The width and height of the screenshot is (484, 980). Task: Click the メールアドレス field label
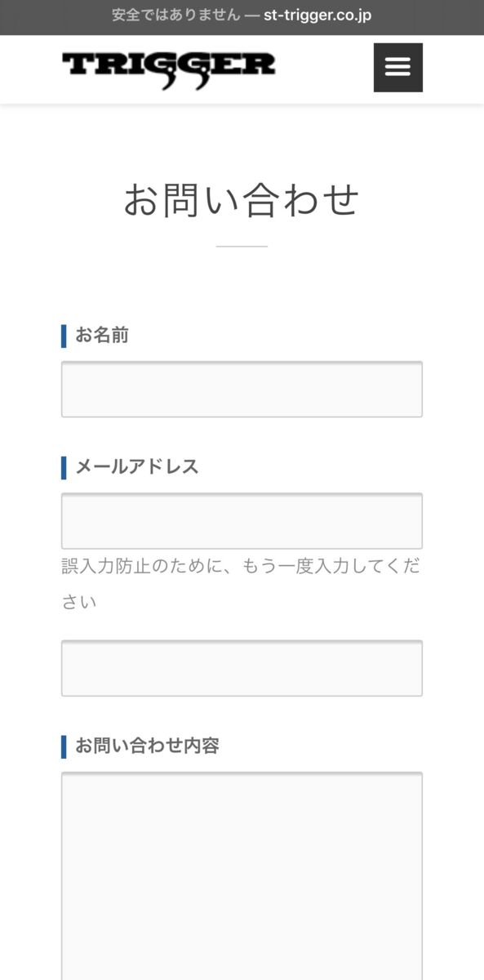point(137,467)
